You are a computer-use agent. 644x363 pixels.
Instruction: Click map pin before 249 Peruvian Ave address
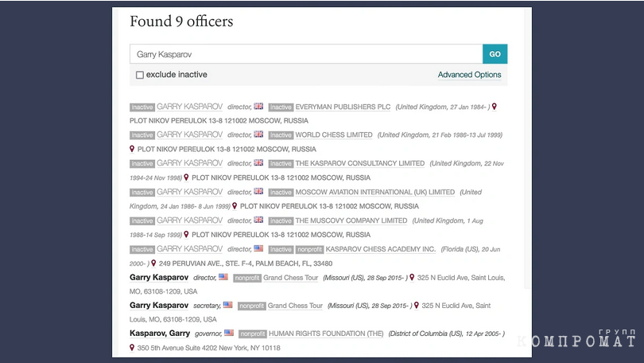(153, 263)
